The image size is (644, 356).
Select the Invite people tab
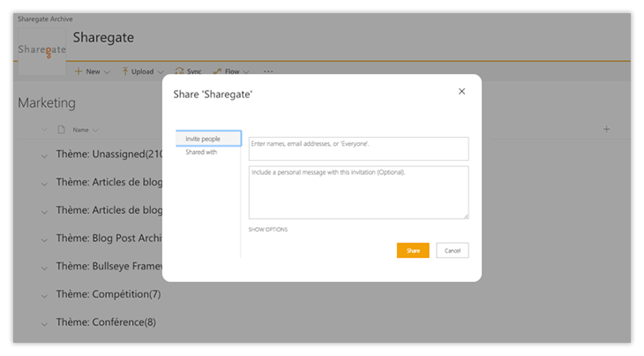tap(208, 139)
